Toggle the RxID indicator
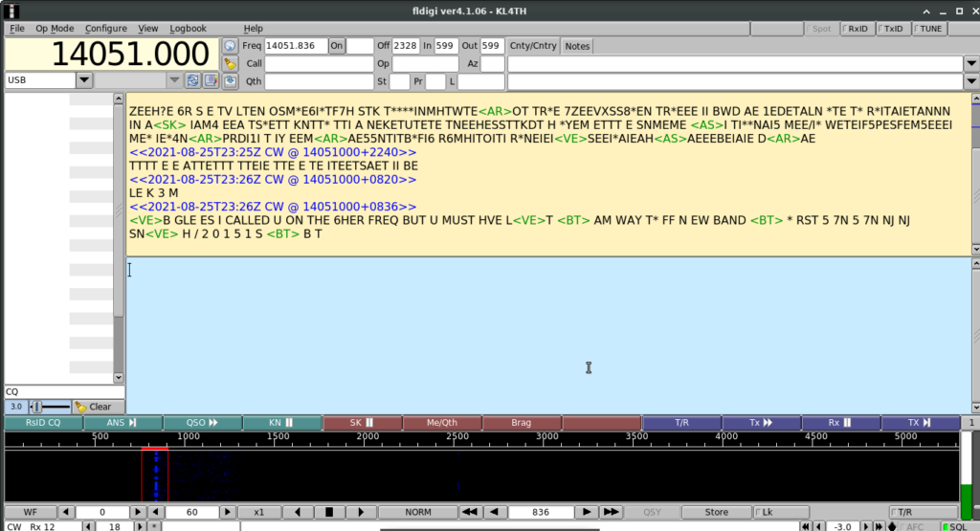The width and height of the screenshot is (980, 531). (855, 29)
